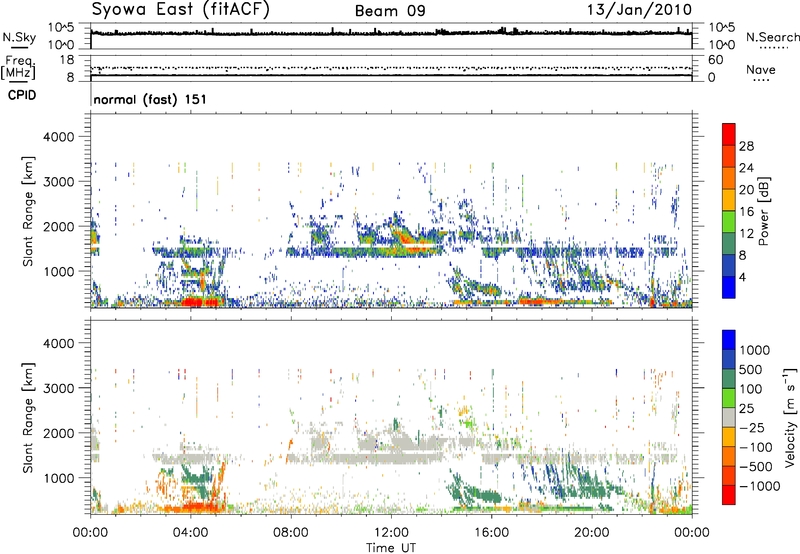
Task: Pick the light green 25–100 Velocity segment
Action: tap(729, 398)
